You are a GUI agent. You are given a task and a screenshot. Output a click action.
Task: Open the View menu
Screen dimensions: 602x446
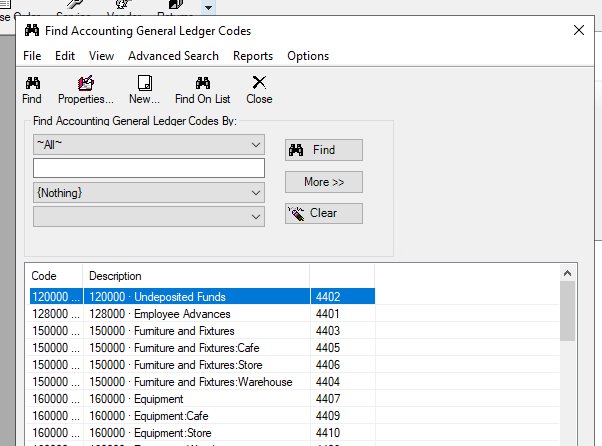point(101,56)
